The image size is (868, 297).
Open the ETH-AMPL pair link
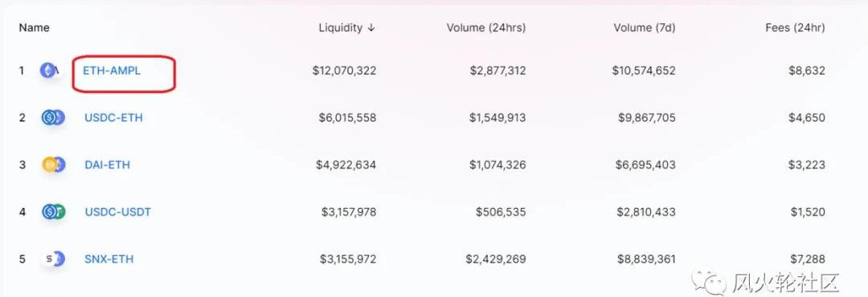(112, 71)
